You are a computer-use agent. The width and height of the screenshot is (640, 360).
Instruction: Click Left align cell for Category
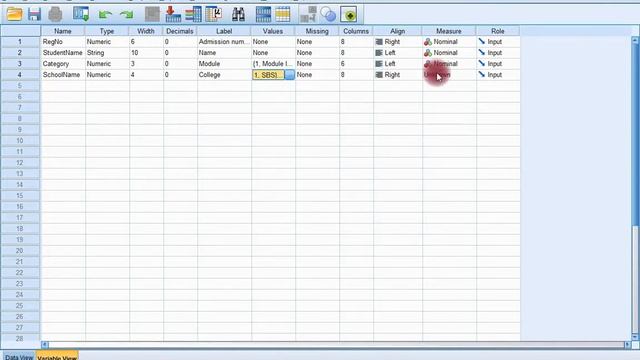(x=398, y=64)
